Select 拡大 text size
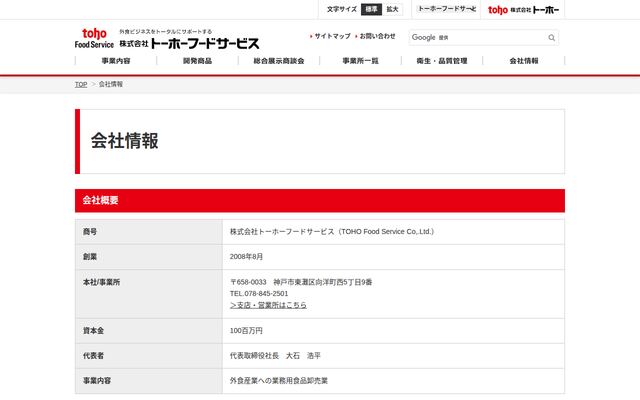The width and height of the screenshot is (640, 400). pyautogui.click(x=392, y=9)
